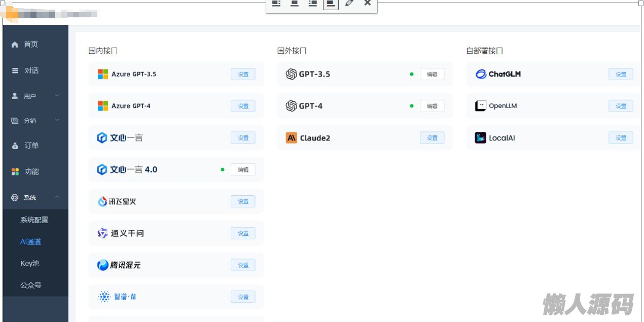Open the Key池 submenu item
The height and width of the screenshot is (322, 644).
(x=30, y=264)
